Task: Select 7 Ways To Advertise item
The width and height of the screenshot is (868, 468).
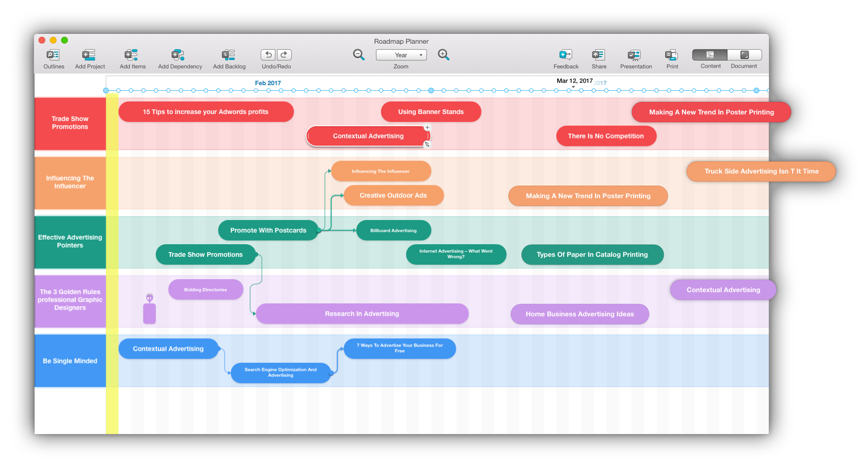Action: pyautogui.click(x=400, y=348)
